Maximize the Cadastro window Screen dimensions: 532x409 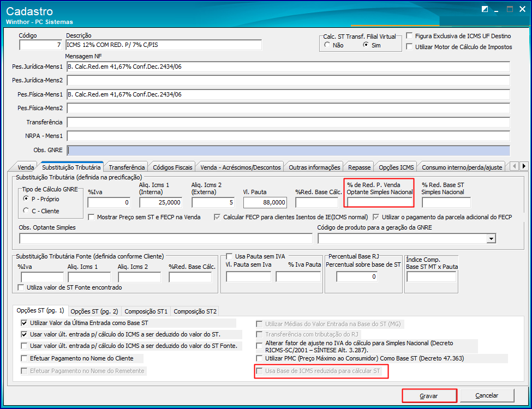[510, 9]
